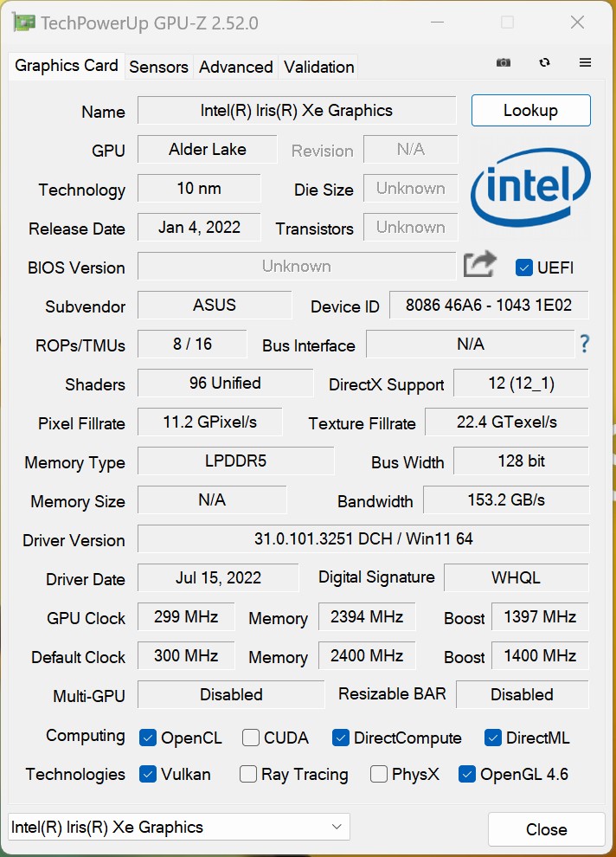Open the Advanced tab

[235, 67]
